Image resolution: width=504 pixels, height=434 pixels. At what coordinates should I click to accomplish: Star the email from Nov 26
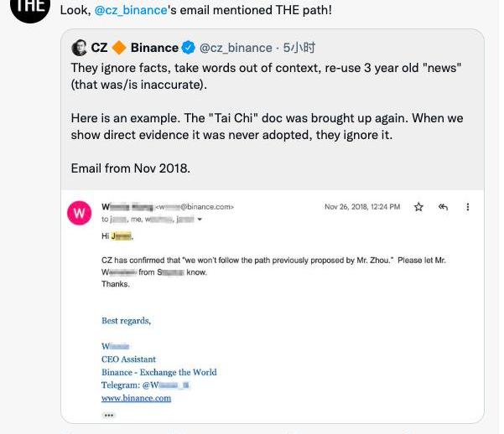coord(418,207)
